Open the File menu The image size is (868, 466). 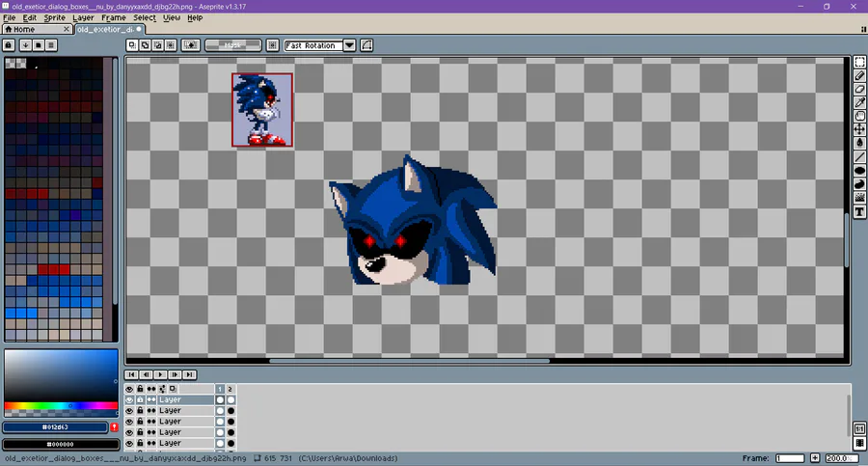click(x=10, y=17)
